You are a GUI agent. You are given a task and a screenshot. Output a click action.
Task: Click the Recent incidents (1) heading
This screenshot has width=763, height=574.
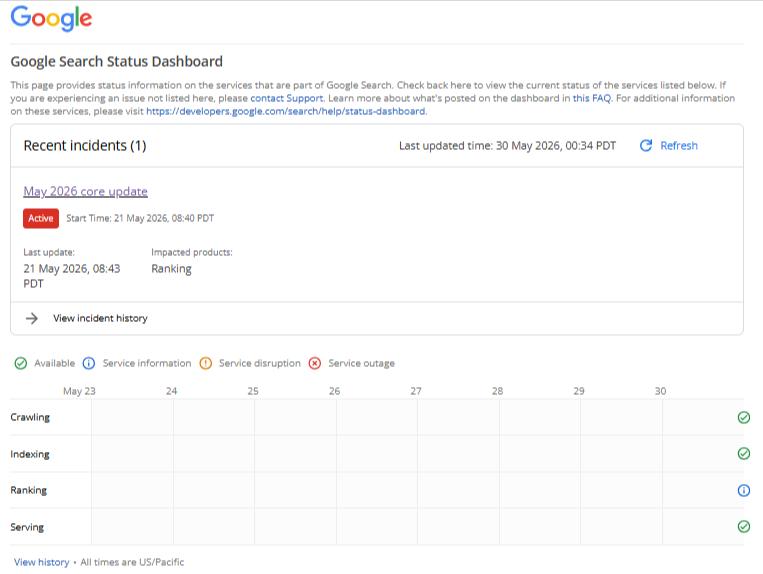85,145
